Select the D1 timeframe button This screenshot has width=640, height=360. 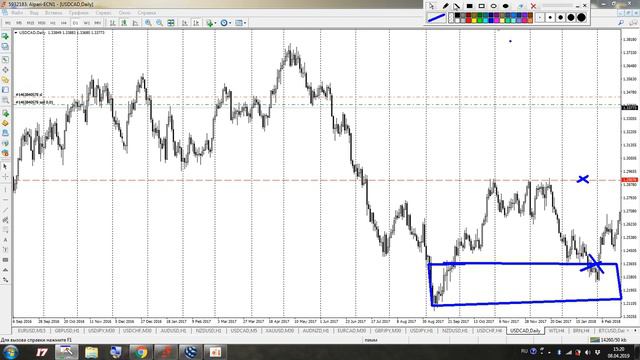click(75, 23)
